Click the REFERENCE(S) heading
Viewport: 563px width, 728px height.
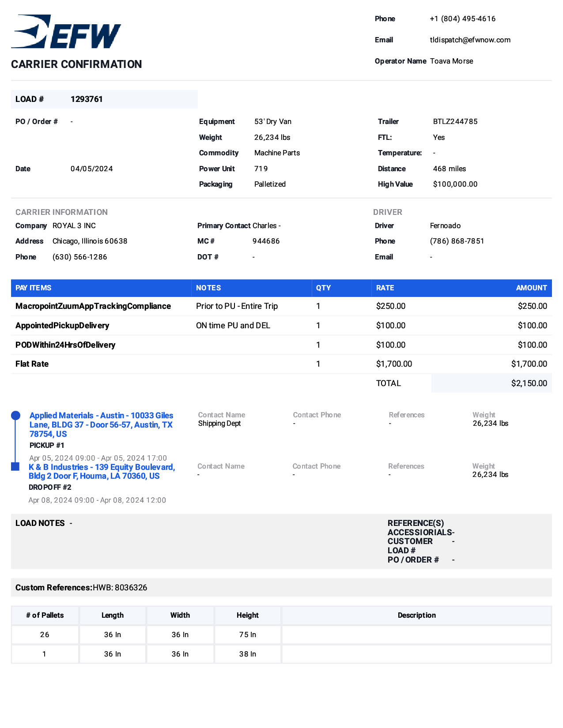(x=416, y=523)
